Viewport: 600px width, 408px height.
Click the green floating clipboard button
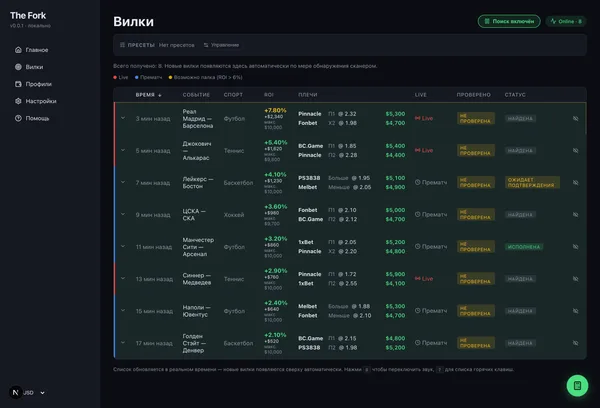tap(577, 386)
